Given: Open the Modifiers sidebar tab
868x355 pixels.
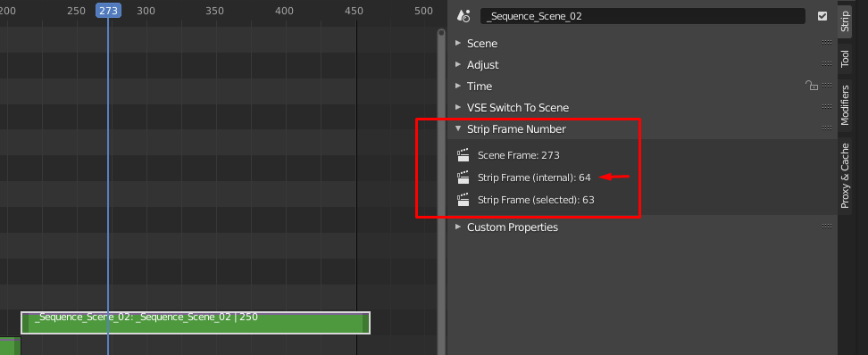Looking at the screenshot, I should coord(844,105).
